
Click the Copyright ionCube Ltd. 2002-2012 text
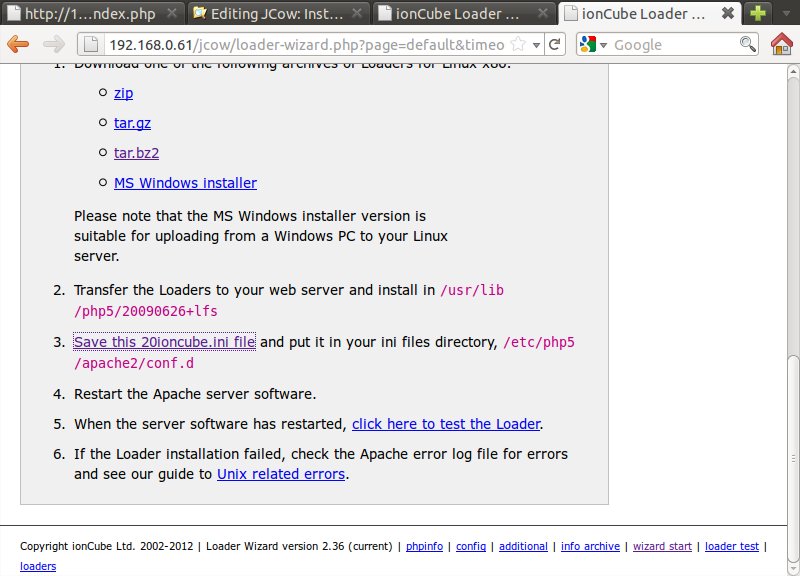[x=107, y=546]
